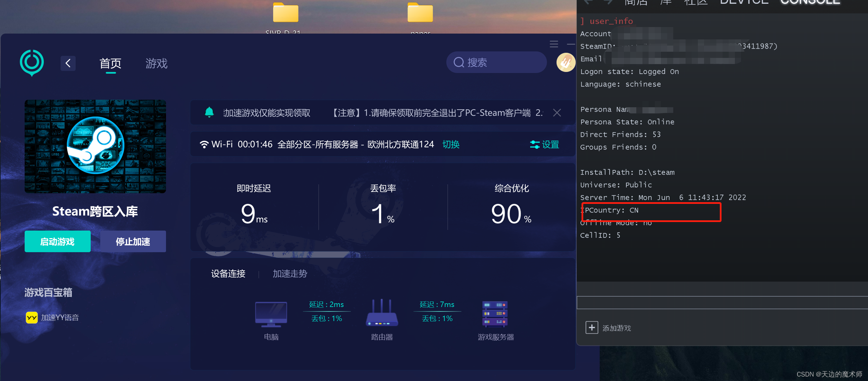Click the server name 欧洲北方联通124 text
868x381 pixels.
(400, 144)
